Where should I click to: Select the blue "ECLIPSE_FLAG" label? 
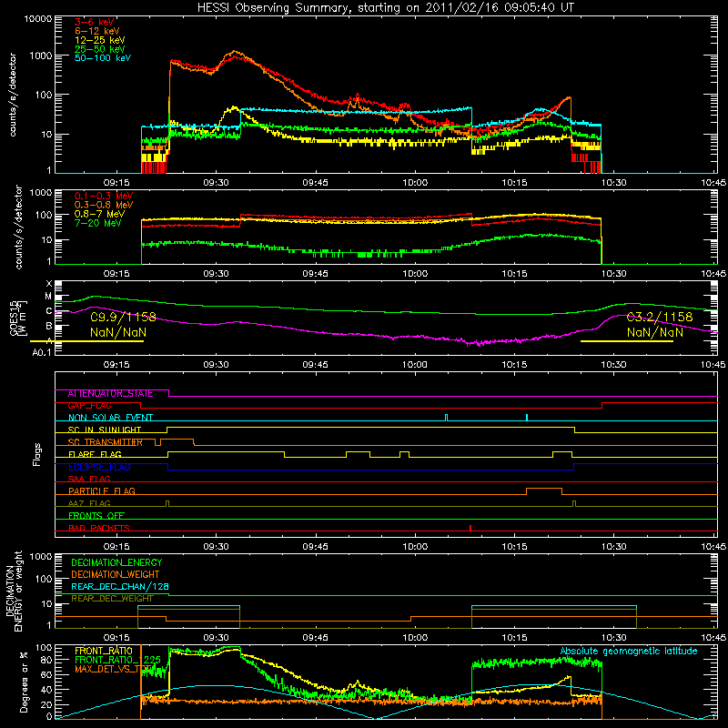click(99, 467)
